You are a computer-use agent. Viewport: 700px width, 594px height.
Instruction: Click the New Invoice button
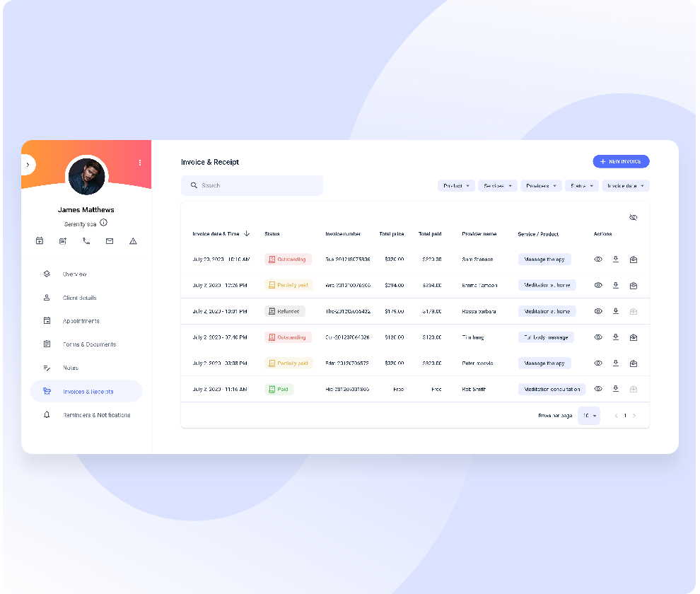[621, 162]
